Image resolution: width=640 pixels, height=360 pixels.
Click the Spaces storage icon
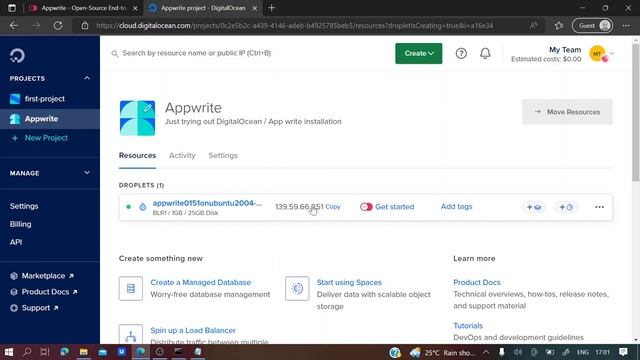tap(297, 289)
